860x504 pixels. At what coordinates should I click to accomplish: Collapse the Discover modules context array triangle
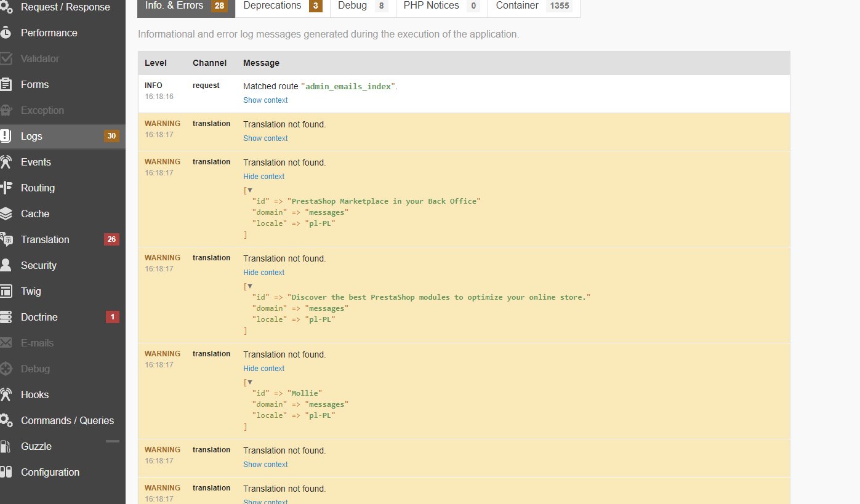click(x=250, y=286)
